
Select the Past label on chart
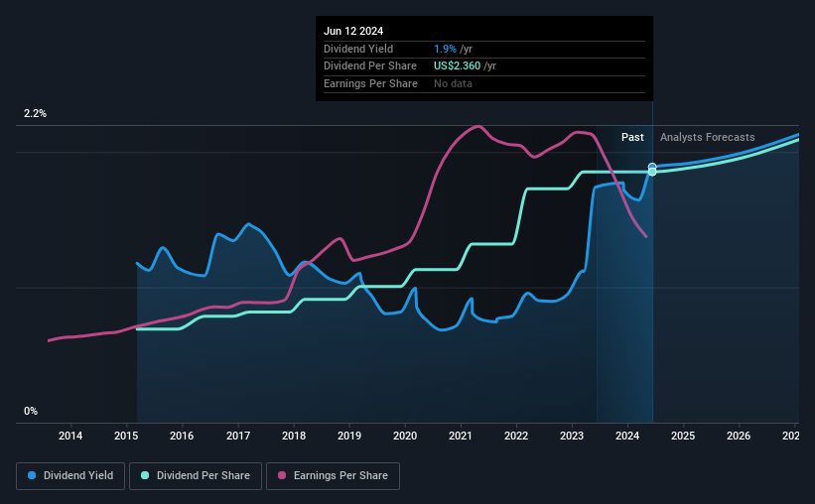[632, 137]
